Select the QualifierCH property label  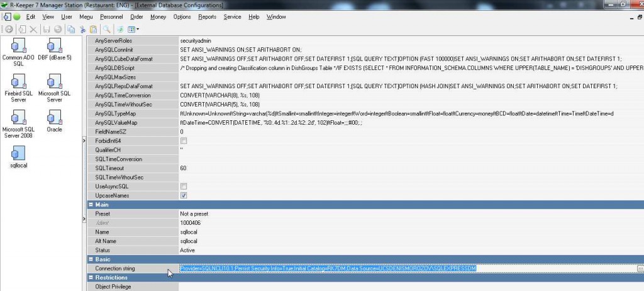(108, 150)
